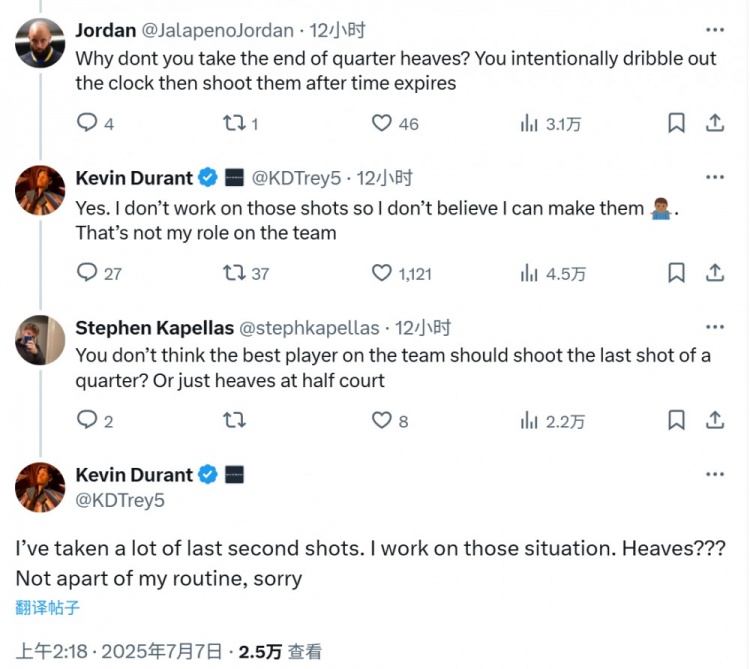Share Jordan's tweet
Screen dimensions: 750x669
click(x=715, y=123)
